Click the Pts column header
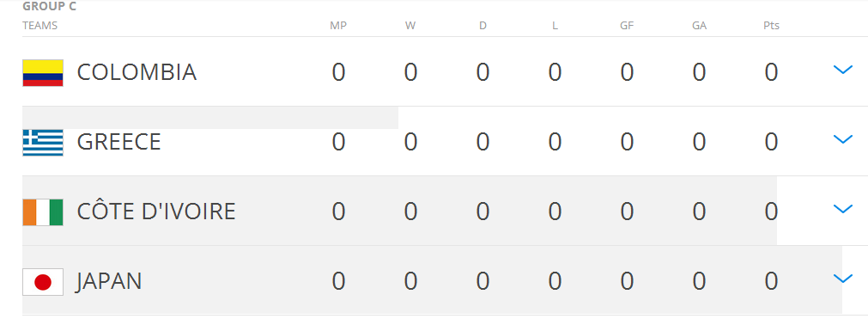 tap(771, 26)
